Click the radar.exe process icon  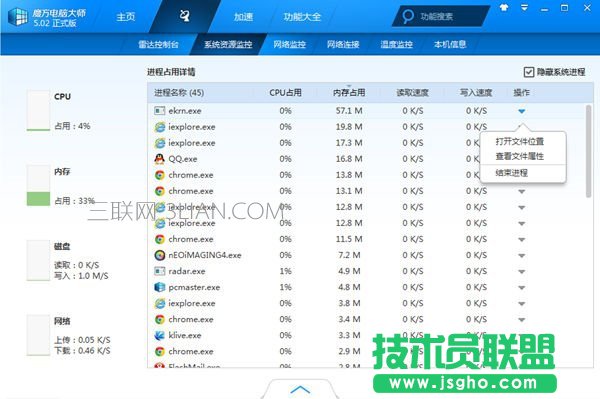[x=159, y=271]
